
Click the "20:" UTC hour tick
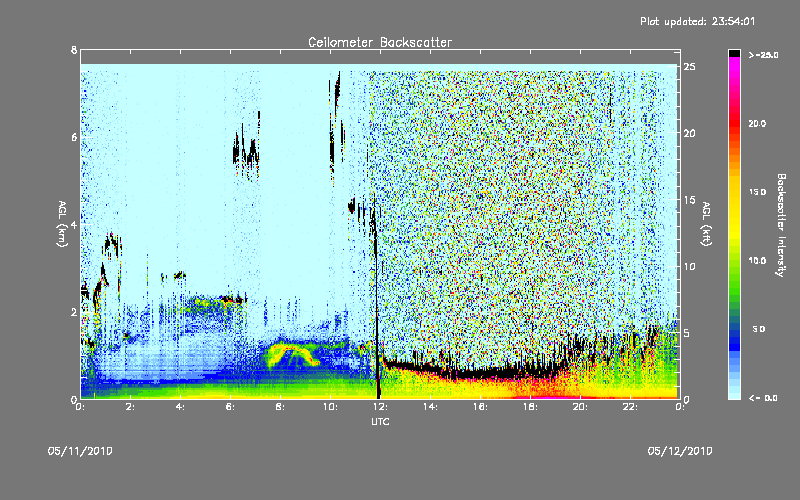coord(580,407)
